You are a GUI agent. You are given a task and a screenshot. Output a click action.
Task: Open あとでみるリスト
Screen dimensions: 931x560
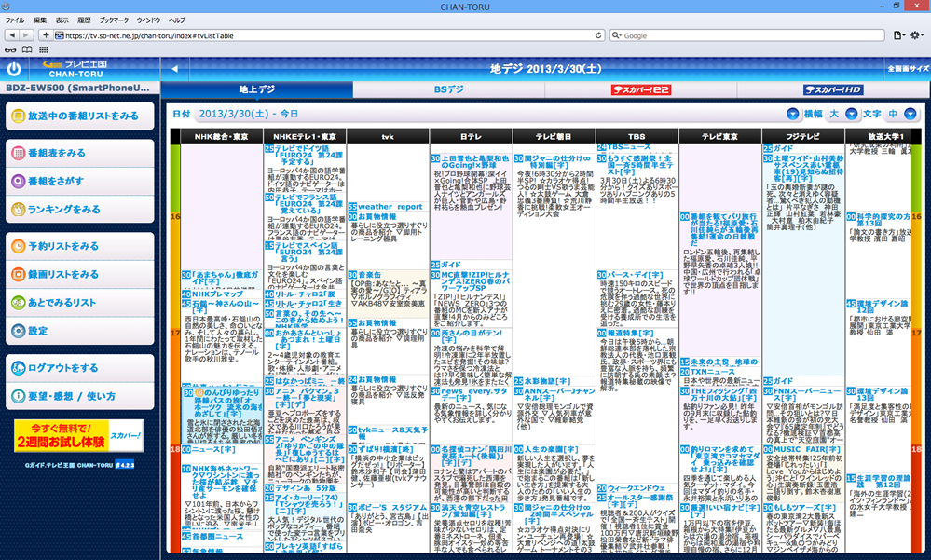pos(79,302)
